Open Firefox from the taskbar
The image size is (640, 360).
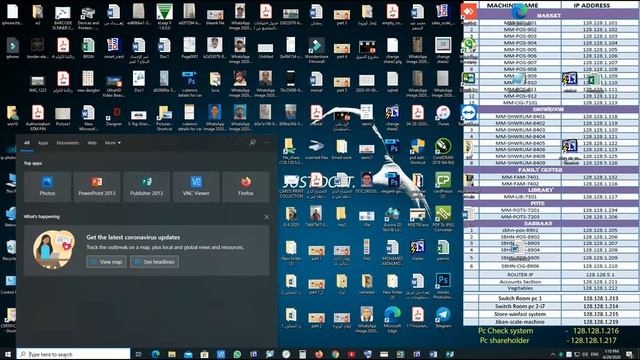(x=319, y=354)
